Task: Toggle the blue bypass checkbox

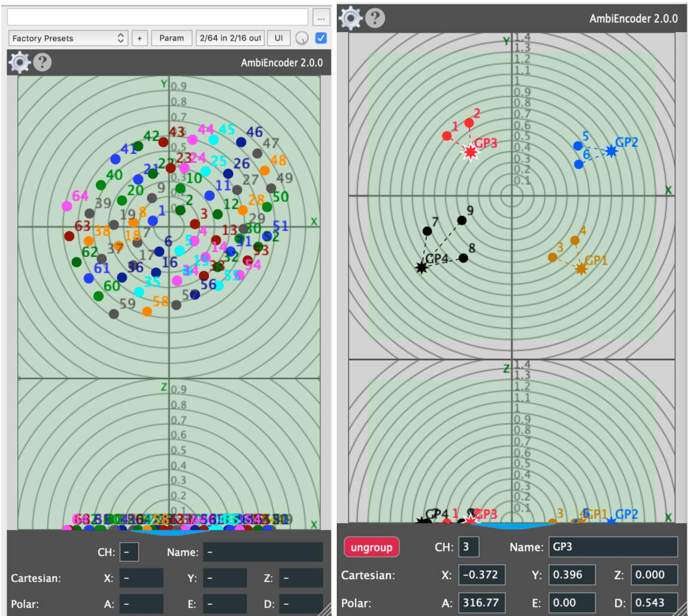Action: [321, 38]
